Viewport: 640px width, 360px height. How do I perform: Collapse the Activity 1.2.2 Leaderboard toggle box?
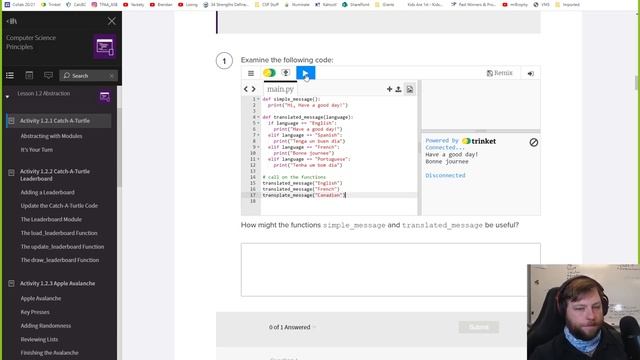(11, 173)
